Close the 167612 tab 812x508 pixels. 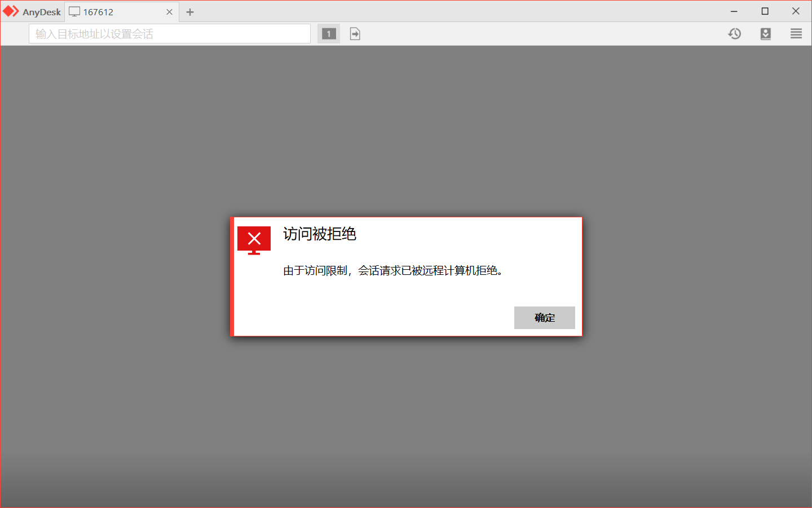point(169,12)
